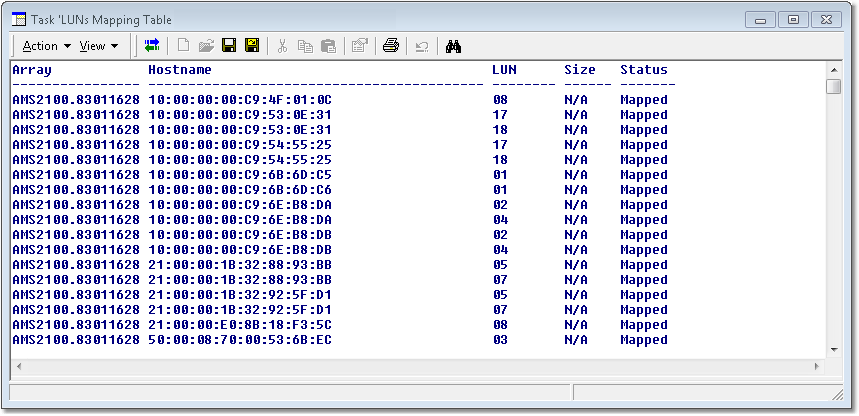Image resolution: width=859 pixels, height=416 pixels.
Task: Click the Paste clipboard icon
Action: 328,46
